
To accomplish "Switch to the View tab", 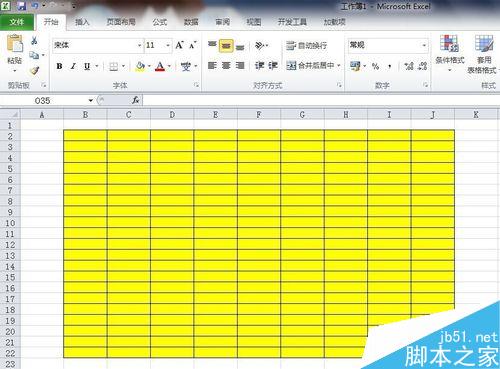I will pyautogui.click(x=254, y=22).
